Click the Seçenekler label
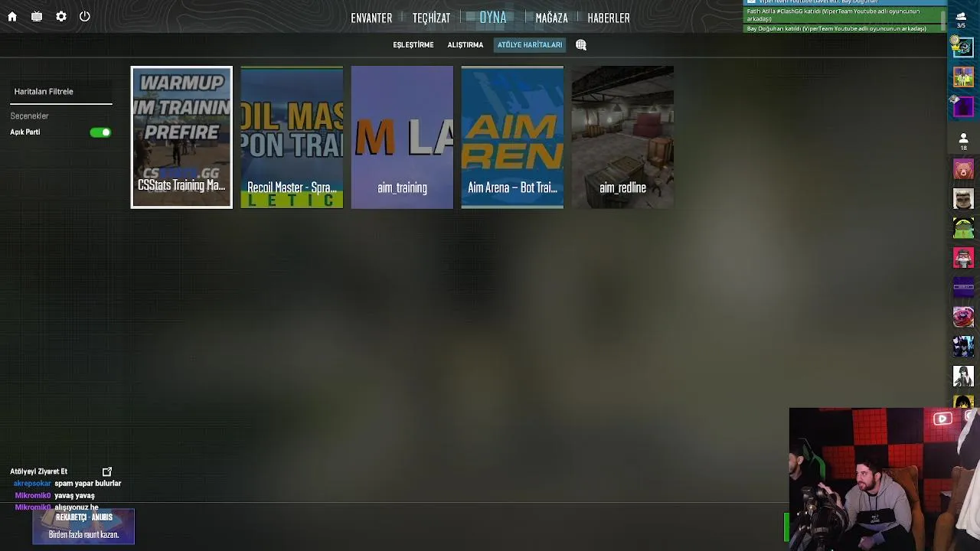Image resolution: width=980 pixels, height=551 pixels. 29,116
